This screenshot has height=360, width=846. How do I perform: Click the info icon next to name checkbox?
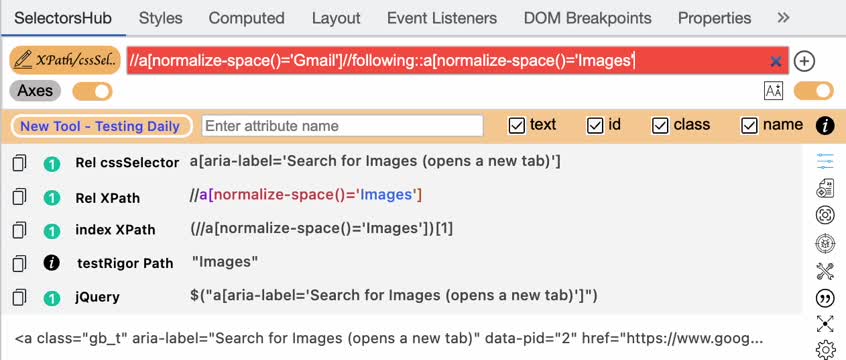point(825,126)
